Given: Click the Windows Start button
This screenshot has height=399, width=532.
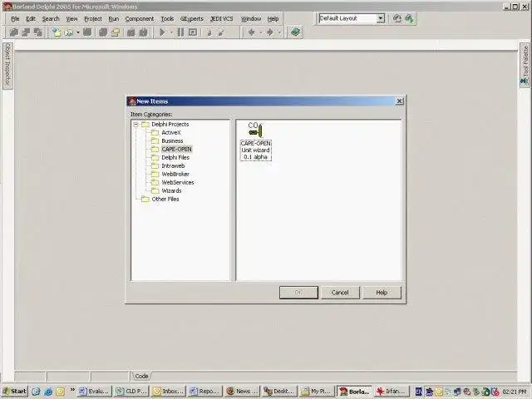Looking at the screenshot, I should point(15,392).
